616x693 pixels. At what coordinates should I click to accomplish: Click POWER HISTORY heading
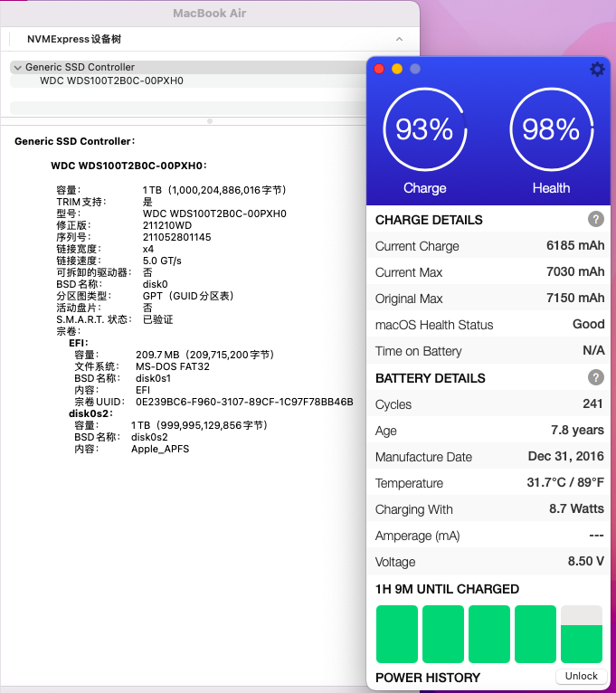tap(428, 678)
